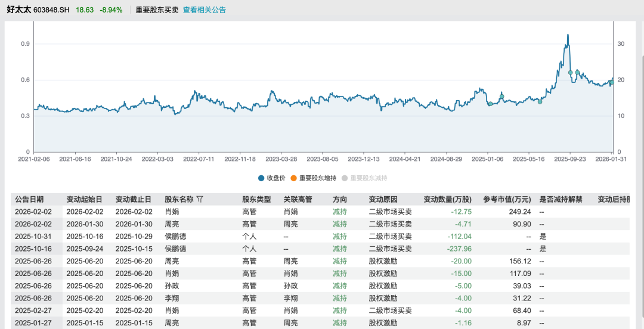Enable the greyed-out 重要股东减持 legend
This screenshot has height=329, width=644.
(x=364, y=178)
